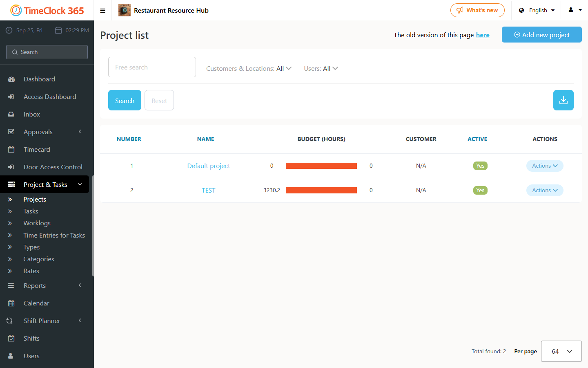Open Worklogs in the sidebar
The image size is (588, 368).
pyautogui.click(x=37, y=223)
